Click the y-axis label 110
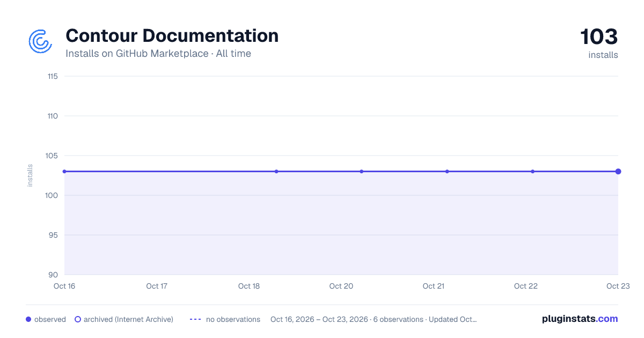 (53, 116)
